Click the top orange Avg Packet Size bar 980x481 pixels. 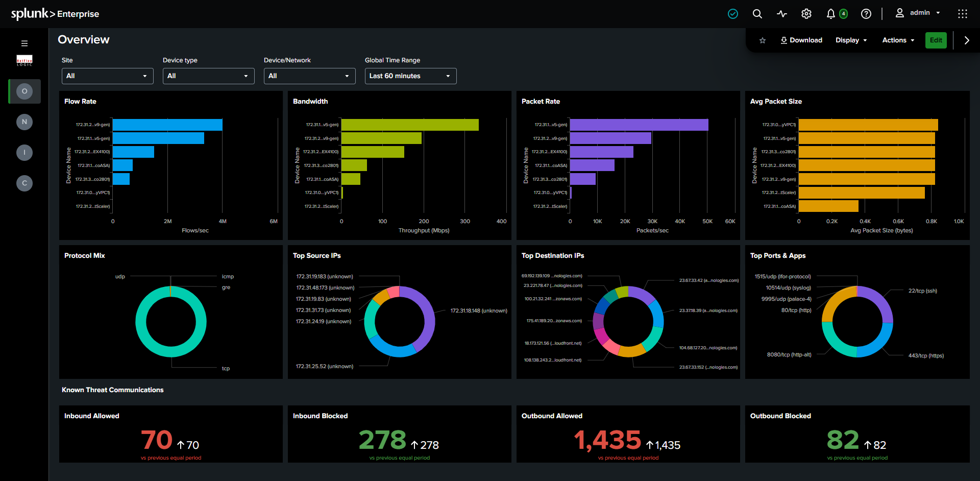[868, 125]
